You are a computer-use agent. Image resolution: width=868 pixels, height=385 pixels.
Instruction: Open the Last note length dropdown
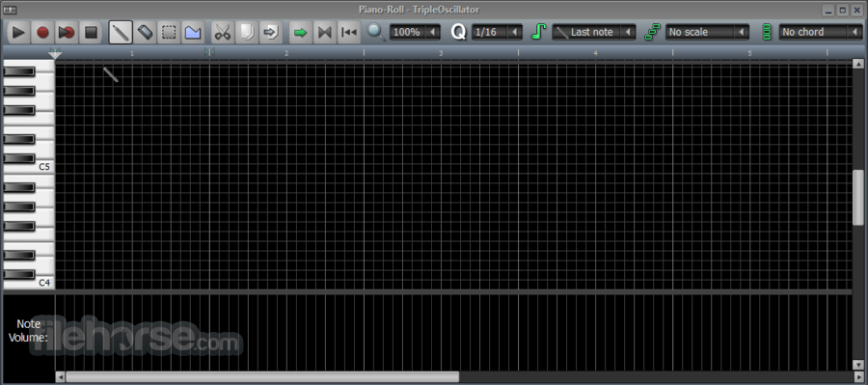(594, 32)
